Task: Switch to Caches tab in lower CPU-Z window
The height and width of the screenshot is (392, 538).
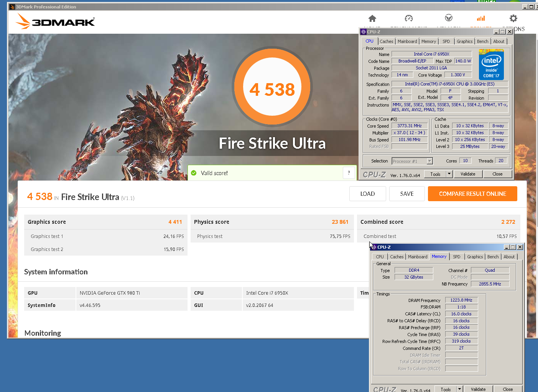Action: pyautogui.click(x=397, y=257)
